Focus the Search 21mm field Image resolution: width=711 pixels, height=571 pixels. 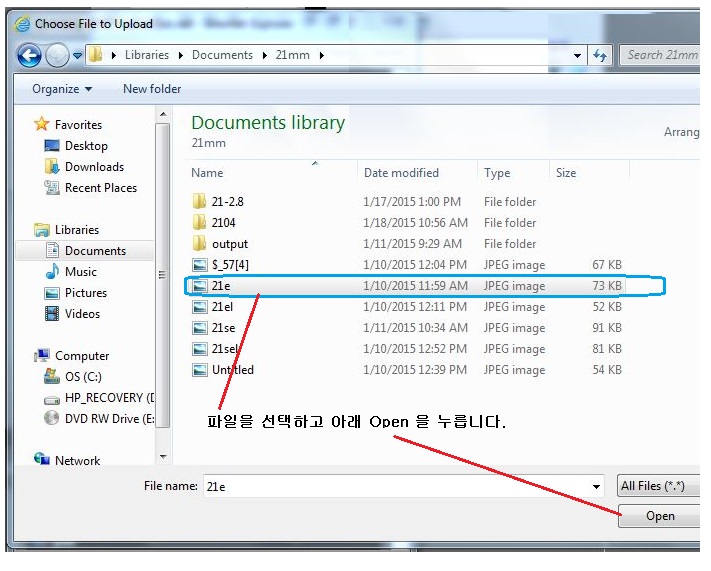click(x=661, y=55)
